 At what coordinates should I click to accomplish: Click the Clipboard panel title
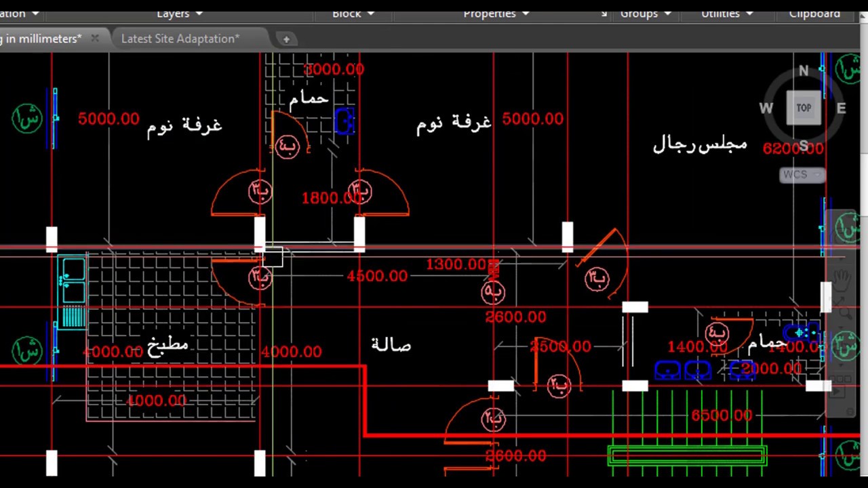(814, 13)
